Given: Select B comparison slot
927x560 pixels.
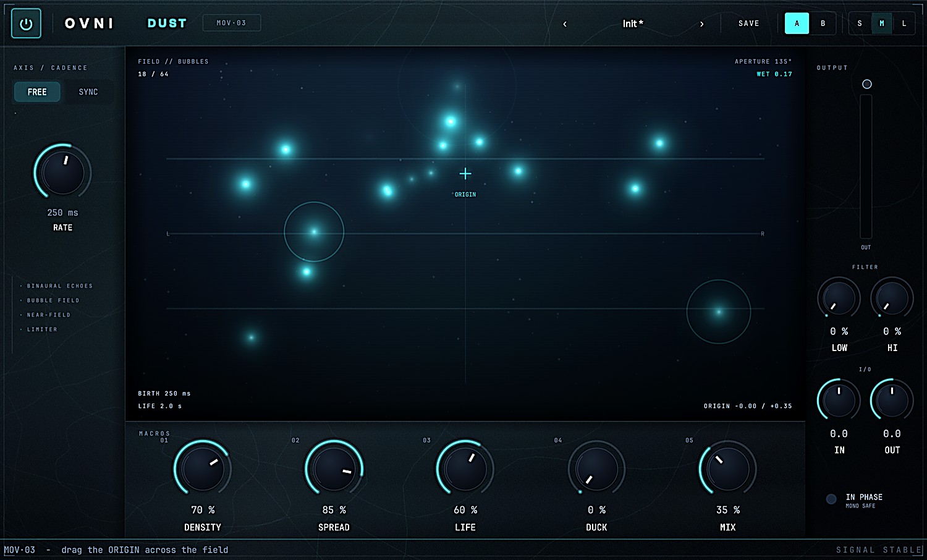Looking at the screenshot, I should (x=823, y=23).
